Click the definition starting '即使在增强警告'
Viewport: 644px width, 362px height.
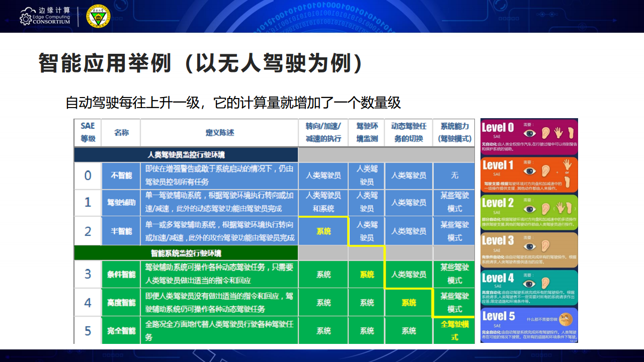tap(219, 175)
